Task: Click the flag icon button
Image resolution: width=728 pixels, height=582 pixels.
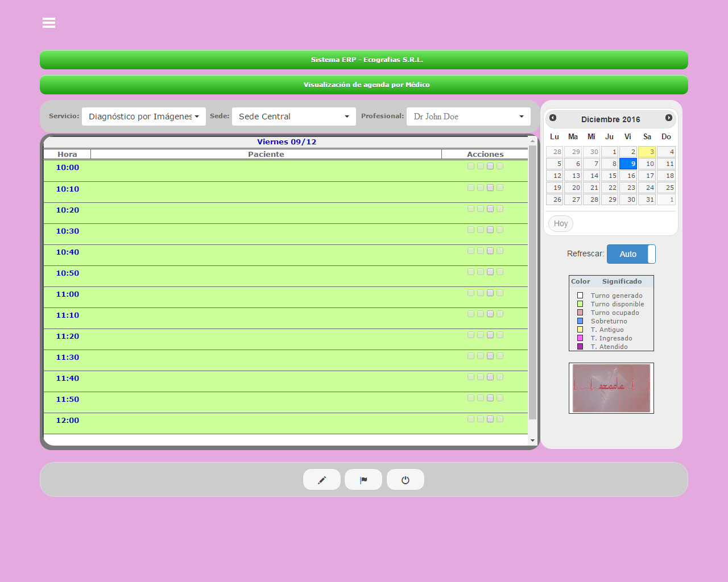Action: point(363,480)
